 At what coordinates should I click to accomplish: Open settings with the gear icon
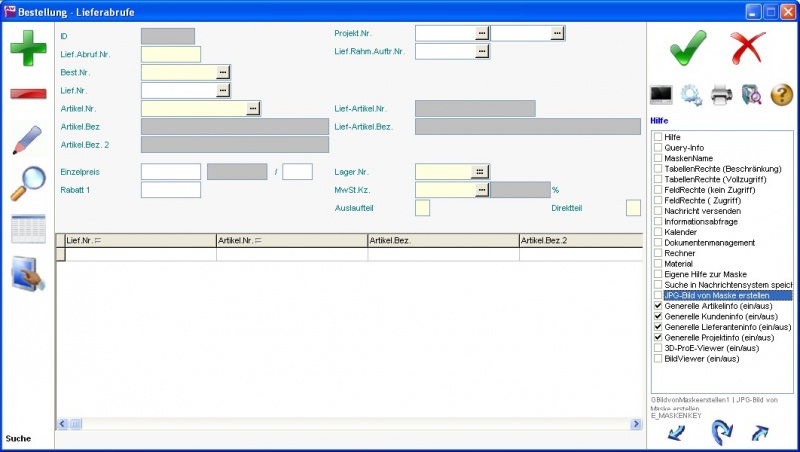691,95
